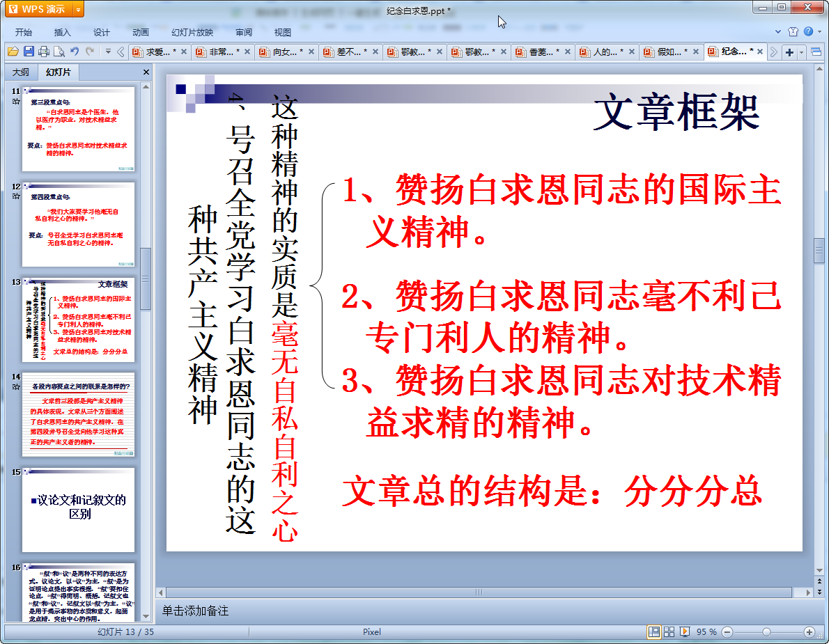
Task: Select slide 13 thumbnail 文章框架
Action: coord(78,320)
